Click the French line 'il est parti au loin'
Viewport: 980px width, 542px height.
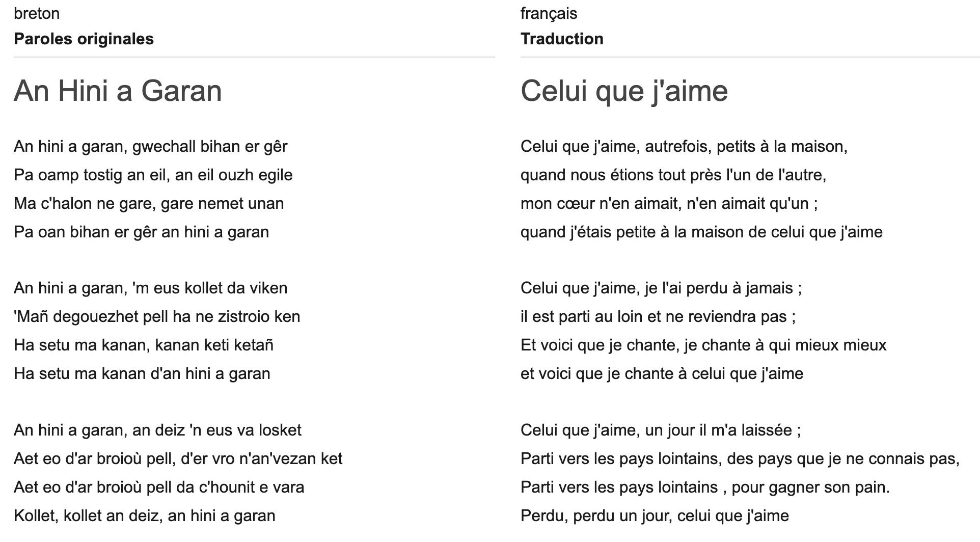pyautogui.click(x=658, y=317)
